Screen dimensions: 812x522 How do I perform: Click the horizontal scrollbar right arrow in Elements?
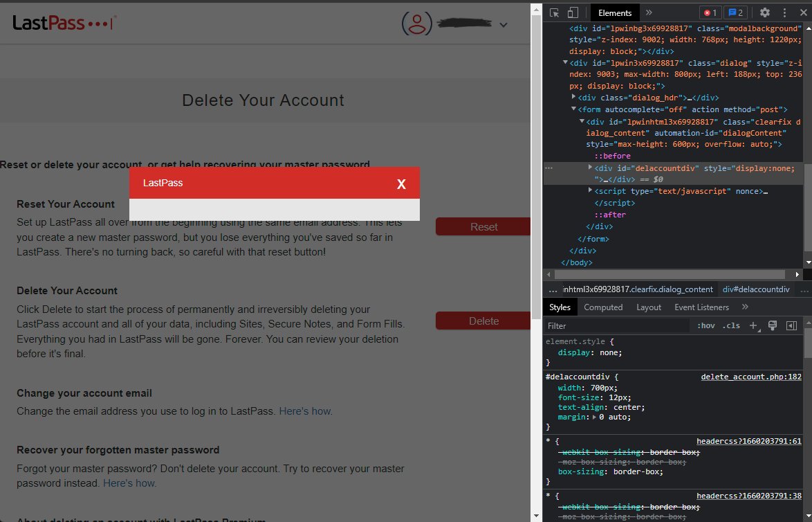click(x=797, y=274)
